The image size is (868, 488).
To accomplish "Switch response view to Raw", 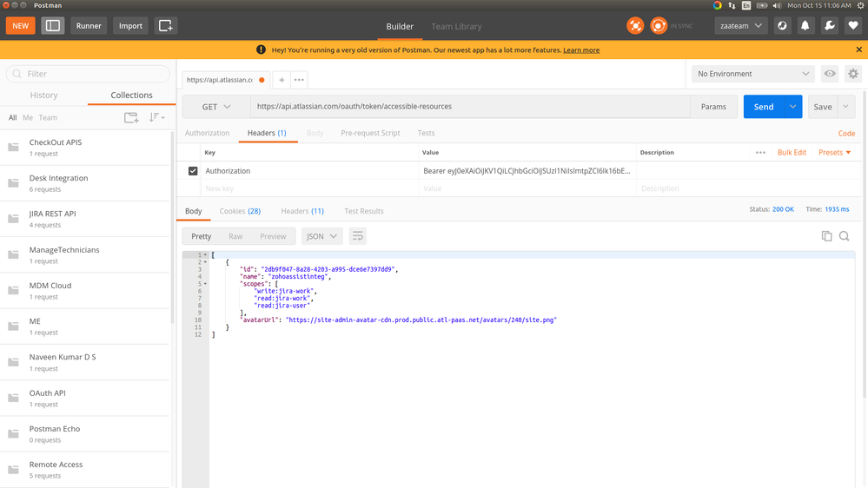I will (235, 236).
